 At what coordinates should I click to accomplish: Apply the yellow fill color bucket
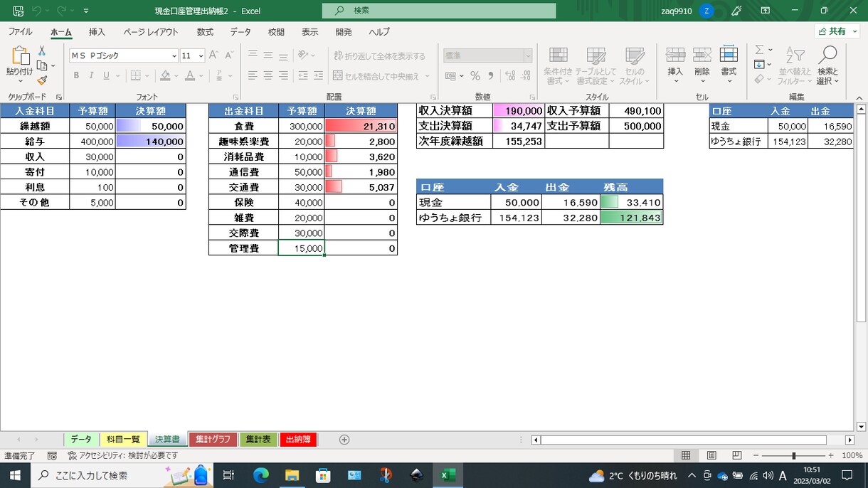tap(165, 75)
